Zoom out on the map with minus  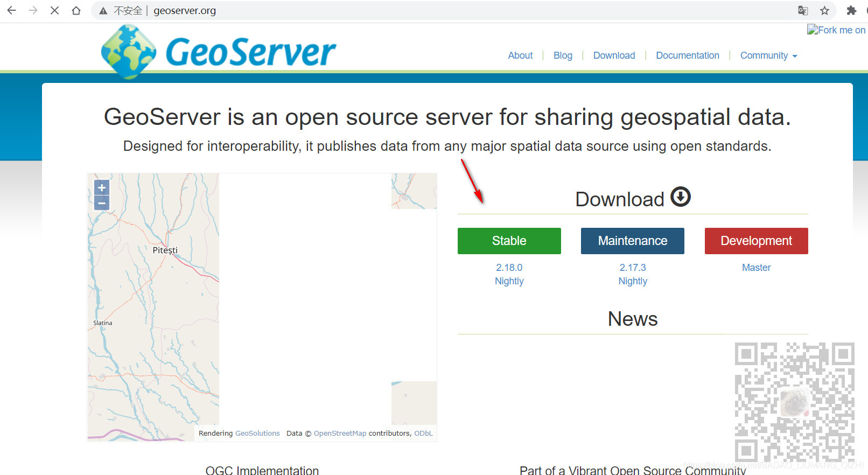[x=102, y=203]
